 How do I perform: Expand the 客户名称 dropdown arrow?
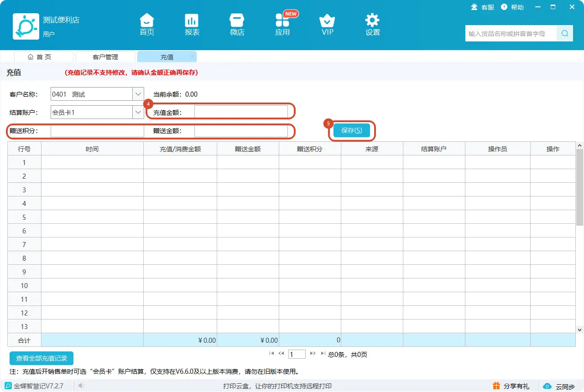tap(138, 94)
